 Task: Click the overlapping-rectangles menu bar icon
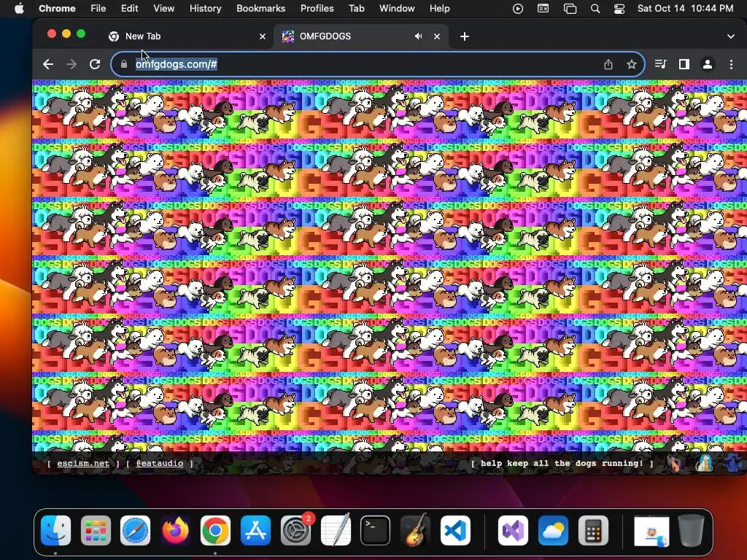click(570, 9)
